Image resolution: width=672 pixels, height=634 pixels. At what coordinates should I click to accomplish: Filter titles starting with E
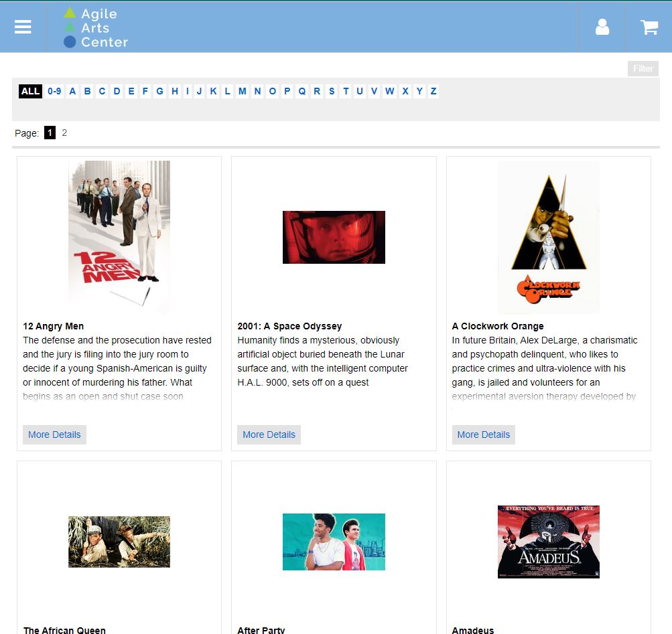(x=131, y=91)
